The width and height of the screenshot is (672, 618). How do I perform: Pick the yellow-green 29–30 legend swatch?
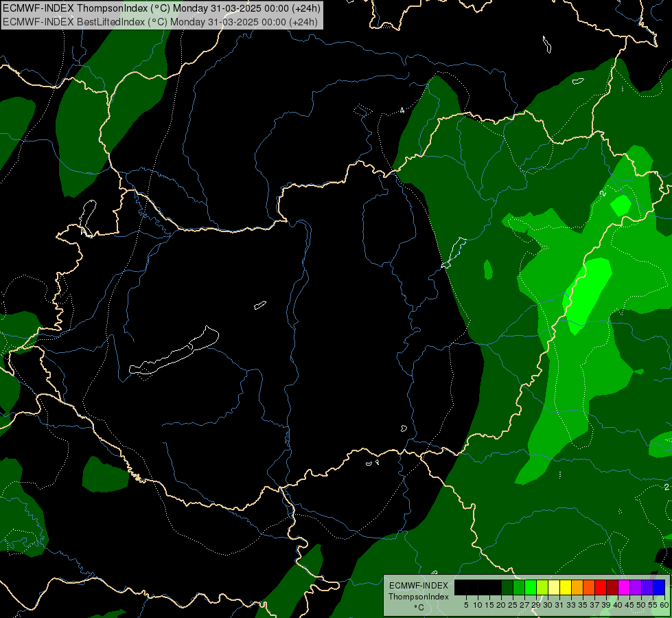coord(542,587)
